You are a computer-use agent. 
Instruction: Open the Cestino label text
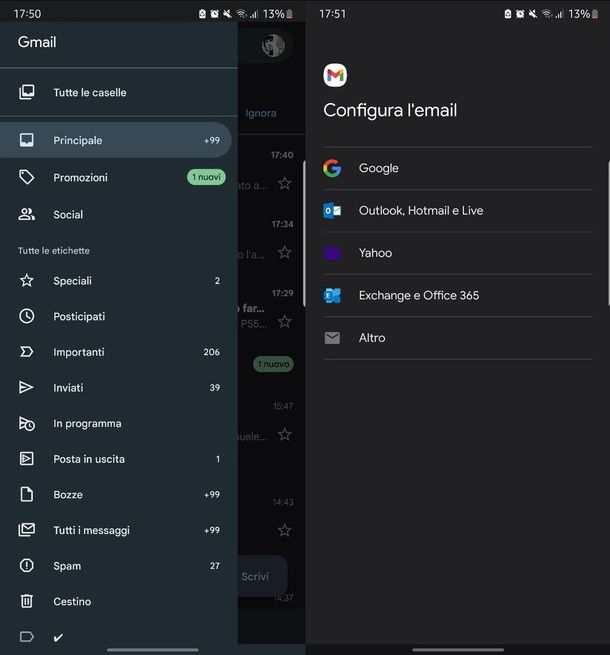[x=72, y=601]
